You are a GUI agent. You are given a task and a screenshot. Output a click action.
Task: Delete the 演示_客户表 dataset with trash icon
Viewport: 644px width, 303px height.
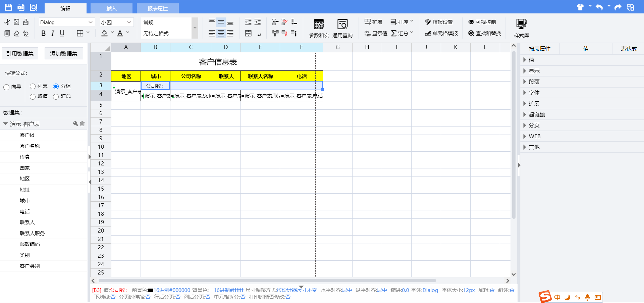[x=83, y=124]
